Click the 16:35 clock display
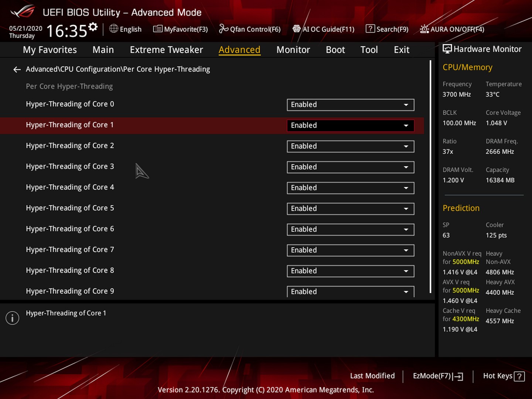Image resolution: width=532 pixels, height=399 pixels. pyautogui.click(x=66, y=31)
